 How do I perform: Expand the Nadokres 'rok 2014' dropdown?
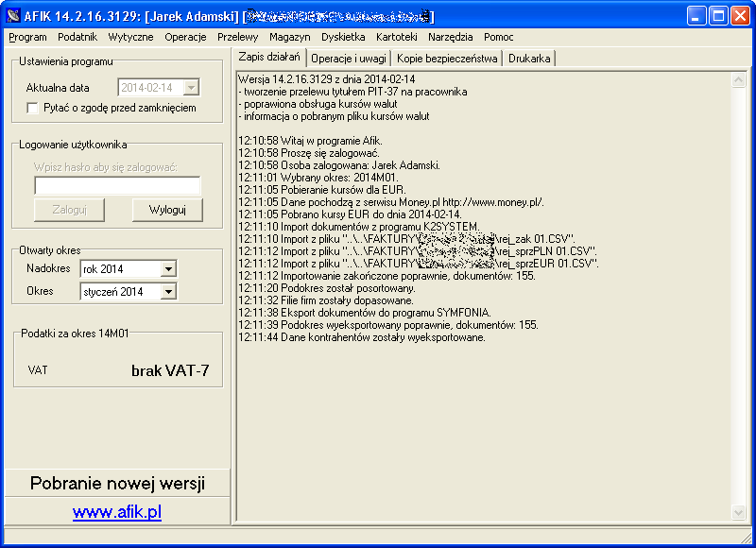pyautogui.click(x=168, y=269)
